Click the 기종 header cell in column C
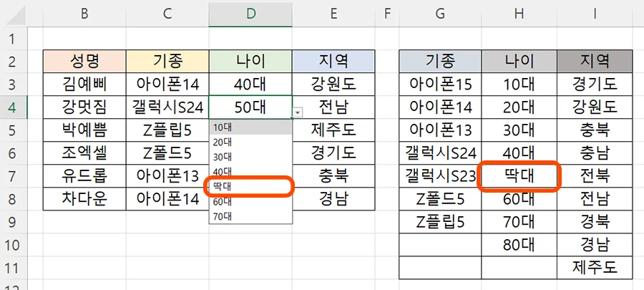 pyautogui.click(x=167, y=61)
